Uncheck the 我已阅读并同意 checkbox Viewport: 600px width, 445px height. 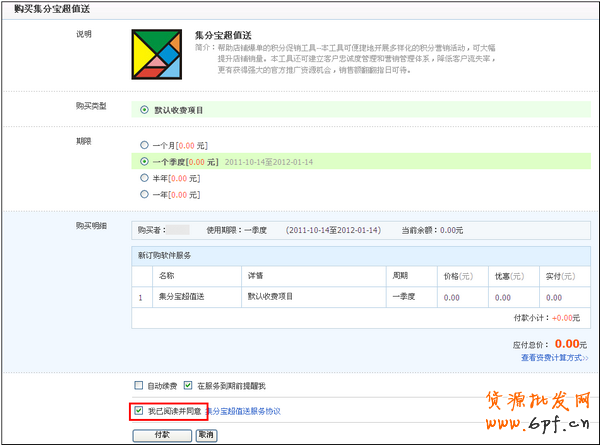pyautogui.click(x=138, y=410)
